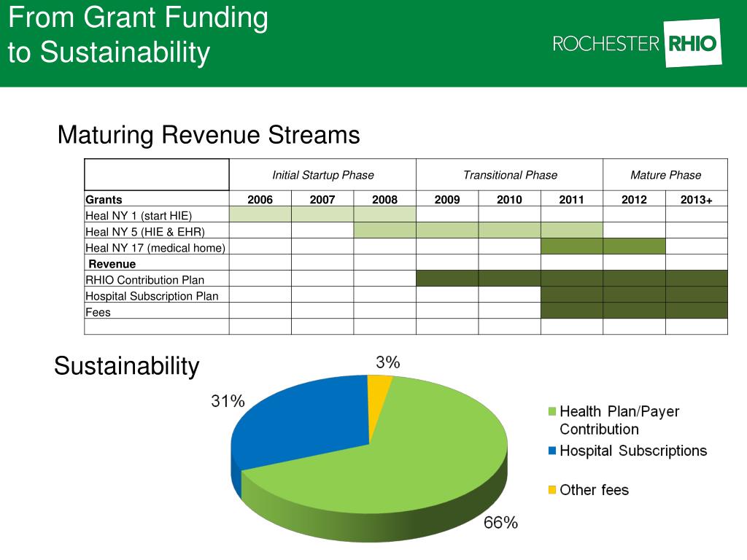Screen dimensions: 747x560
Task: Click the white RHIO logo badge
Action: 692,43
